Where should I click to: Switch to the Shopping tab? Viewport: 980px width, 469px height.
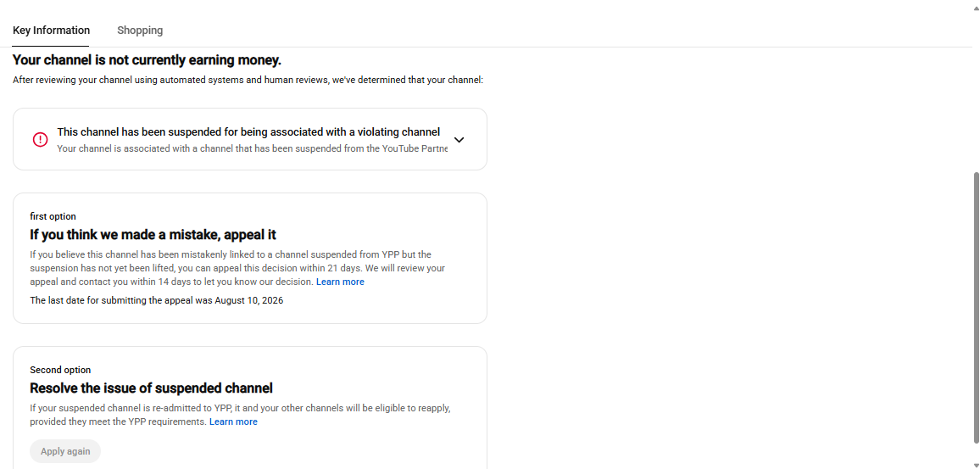140,30
